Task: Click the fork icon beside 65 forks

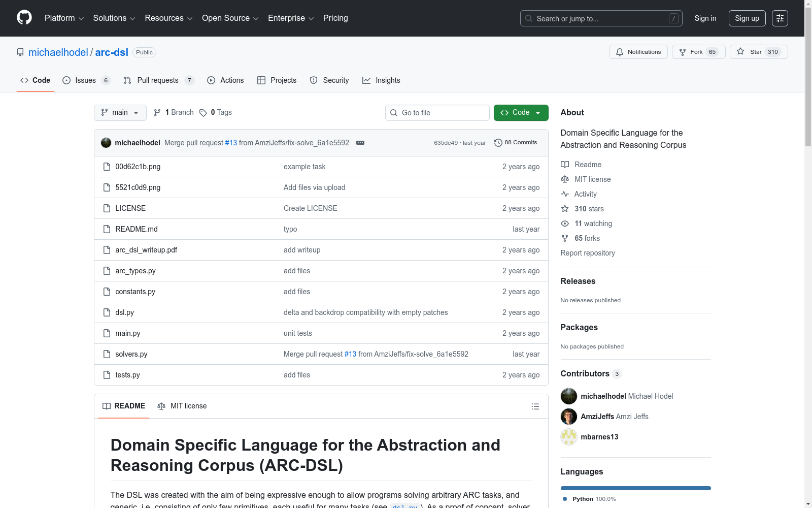Action: pyautogui.click(x=565, y=238)
